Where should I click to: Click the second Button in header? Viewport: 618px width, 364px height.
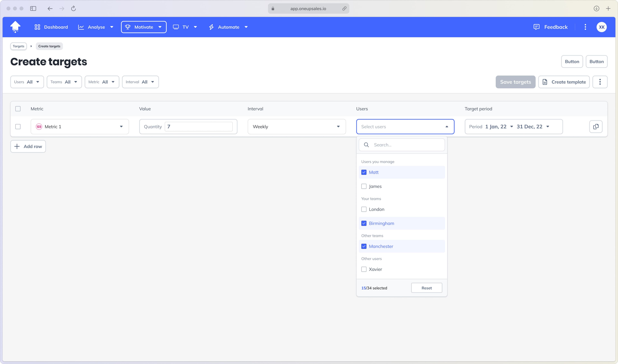[x=596, y=62]
